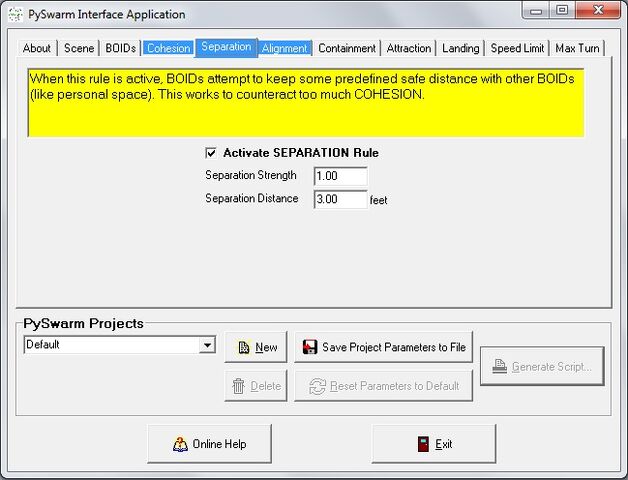Click the Generate Script printer icon
The image size is (628, 480).
[499, 366]
